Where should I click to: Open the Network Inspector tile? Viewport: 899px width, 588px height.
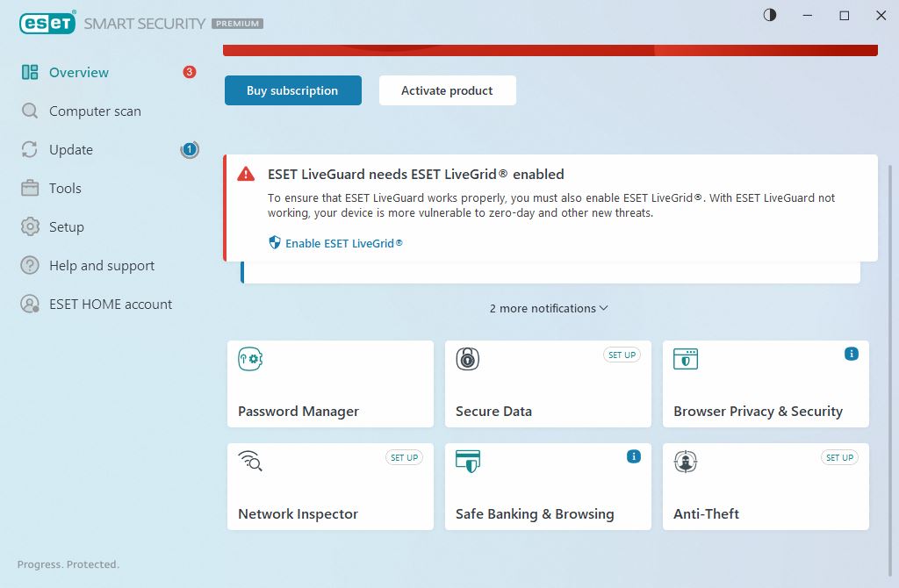330,486
